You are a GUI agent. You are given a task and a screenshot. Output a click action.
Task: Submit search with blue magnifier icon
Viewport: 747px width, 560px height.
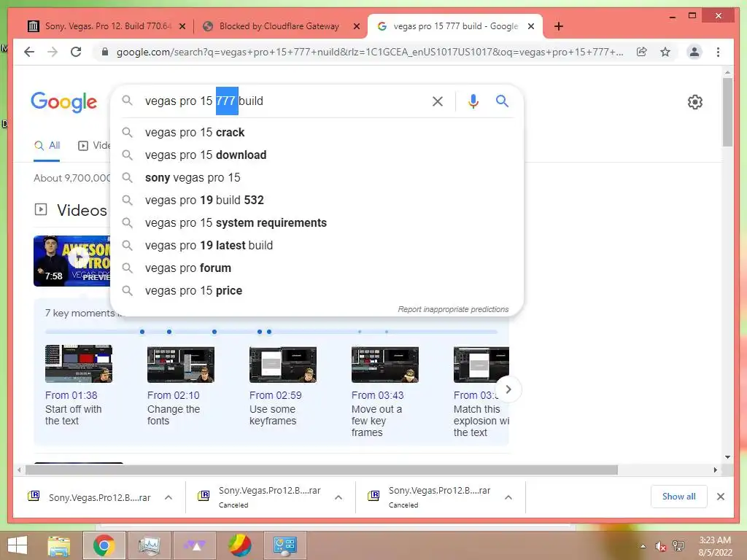click(x=502, y=101)
